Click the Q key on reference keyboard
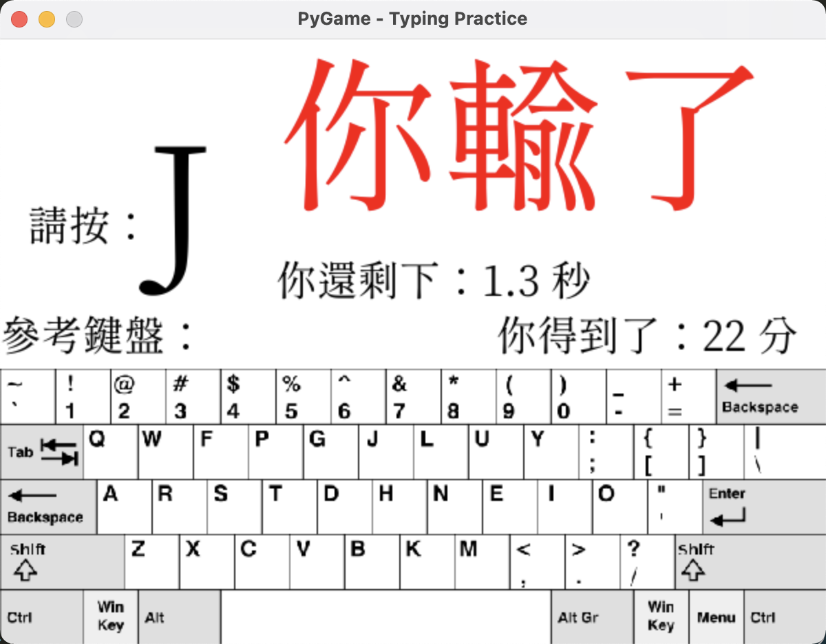The width and height of the screenshot is (826, 644). tap(110, 452)
